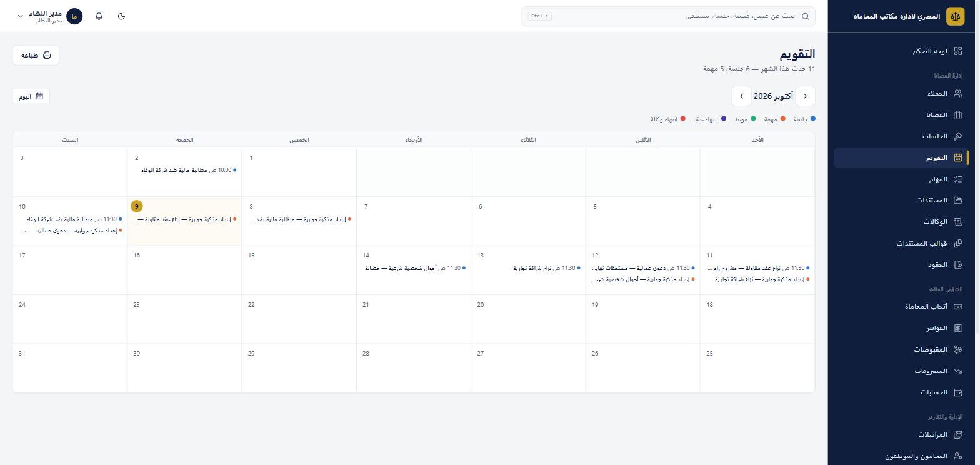This screenshot has width=980, height=465.
Task: Click the search field ابحث عن عميل
Action: 669,16
